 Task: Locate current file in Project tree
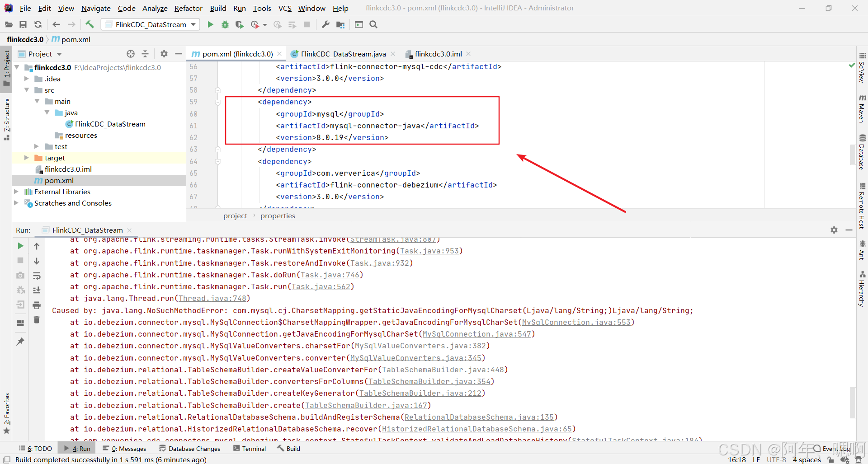tap(131, 54)
